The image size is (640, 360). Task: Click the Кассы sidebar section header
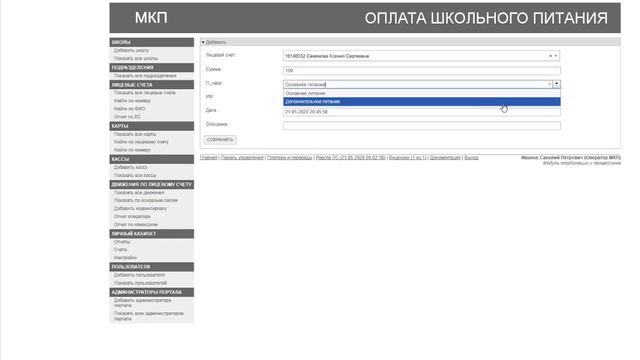point(151,159)
